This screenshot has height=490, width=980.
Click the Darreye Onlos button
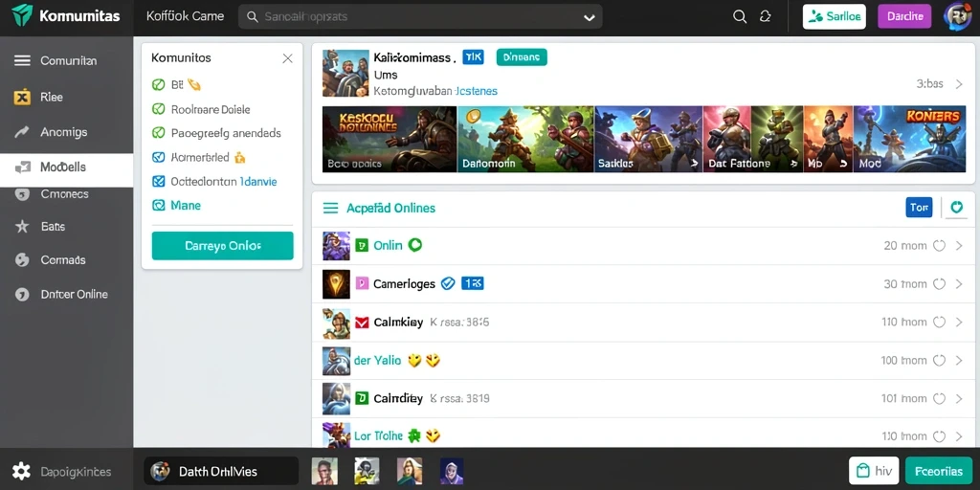(x=222, y=246)
